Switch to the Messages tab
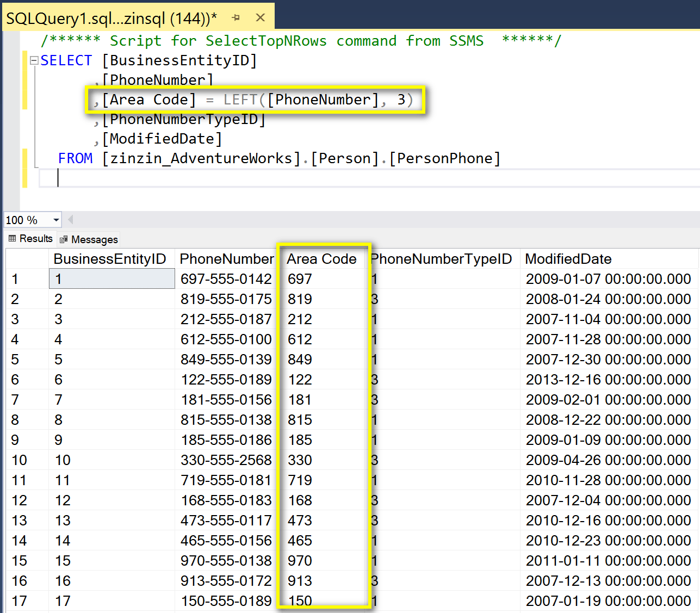The height and width of the screenshot is (613, 700). point(89,239)
